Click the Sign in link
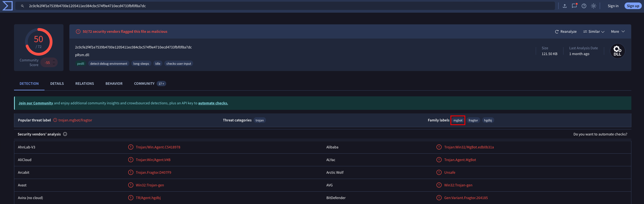This screenshot has width=644, height=204. click(613, 6)
